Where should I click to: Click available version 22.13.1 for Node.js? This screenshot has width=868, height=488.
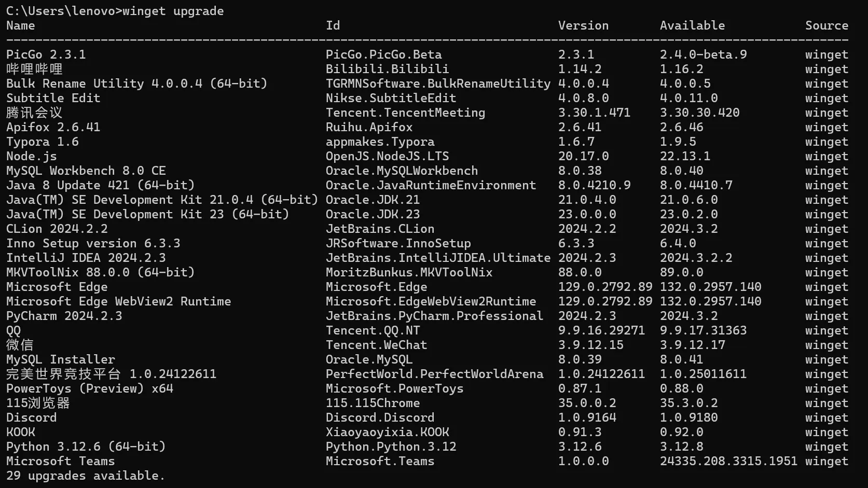click(685, 156)
